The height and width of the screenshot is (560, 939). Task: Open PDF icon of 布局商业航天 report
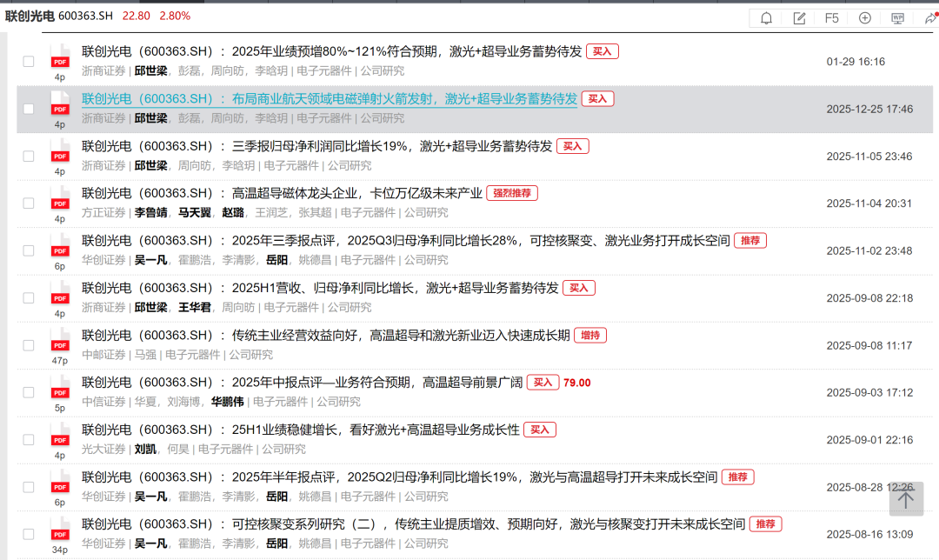(x=60, y=105)
